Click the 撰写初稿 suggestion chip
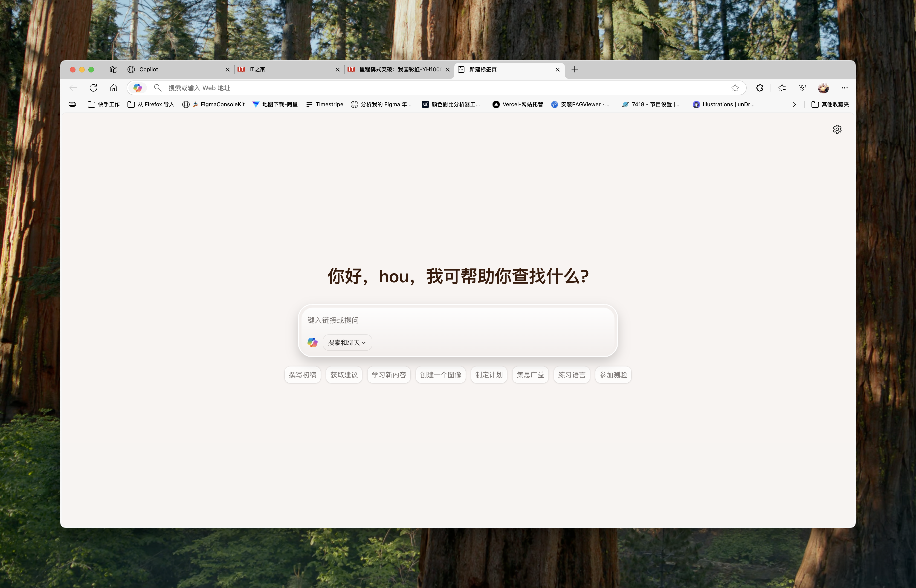The width and height of the screenshot is (916, 588). point(302,375)
